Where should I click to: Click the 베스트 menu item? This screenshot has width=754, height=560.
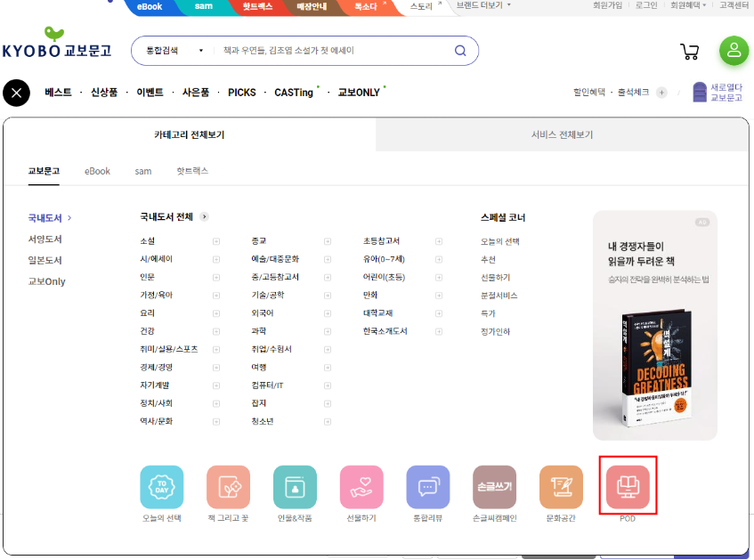tap(58, 93)
